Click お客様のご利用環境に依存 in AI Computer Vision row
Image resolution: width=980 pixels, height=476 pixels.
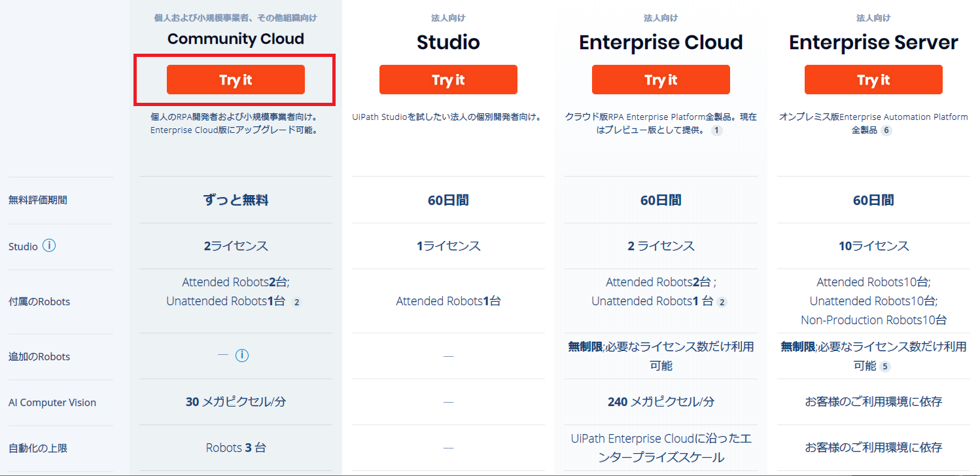click(x=873, y=402)
